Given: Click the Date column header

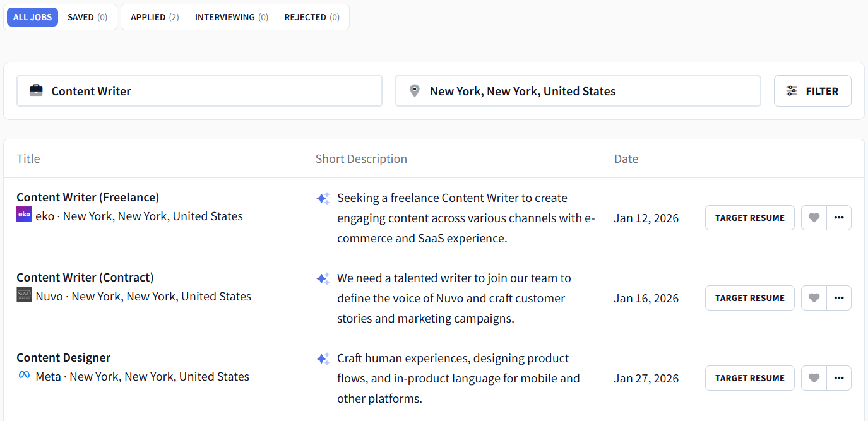Looking at the screenshot, I should point(626,158).
